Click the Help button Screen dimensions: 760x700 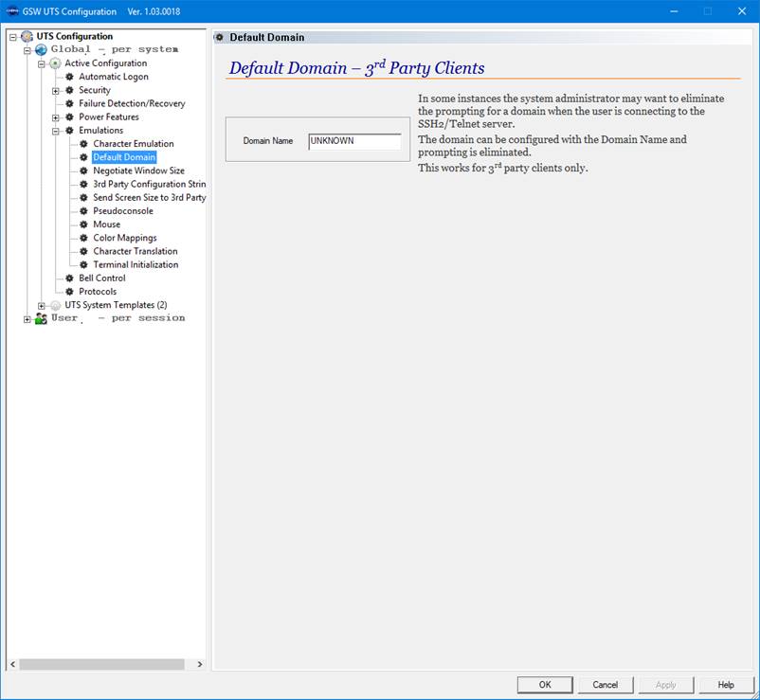pyautogui.click(x=726, y=685)
